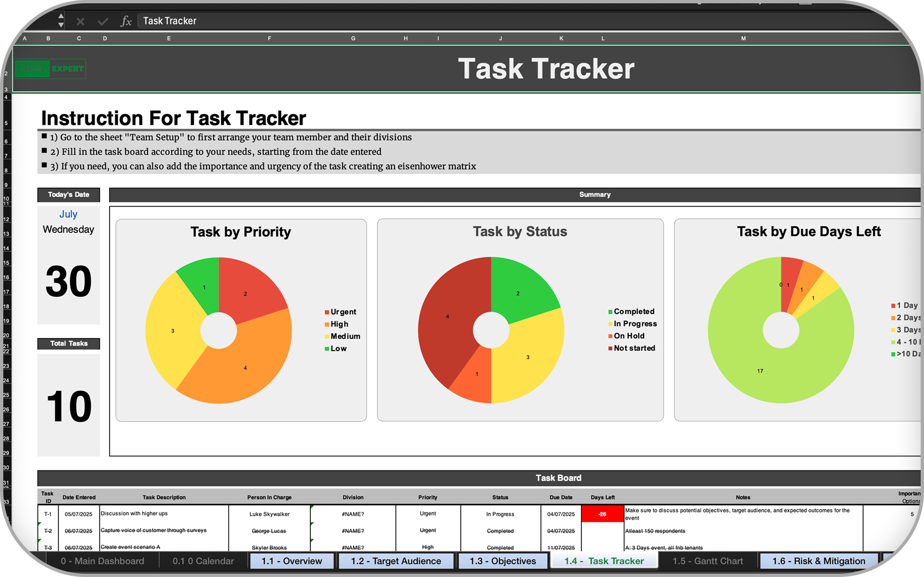Click the formula bar cancel X icon
924x577 pixels.
tap(80, 21)
